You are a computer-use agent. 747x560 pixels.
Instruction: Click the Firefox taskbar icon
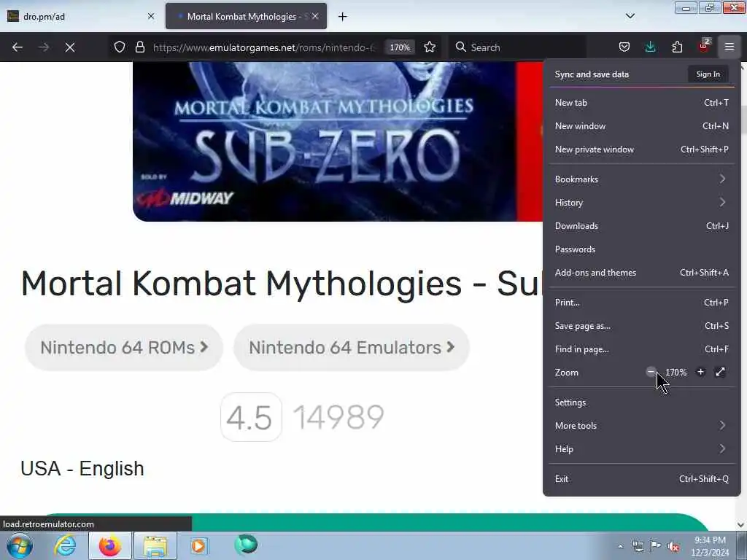click(x=110, y=545)
